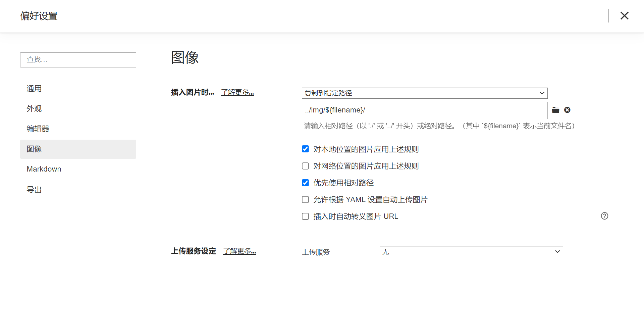The height and width of the screenshot is (332, 644).
Task: Click the help question mark icon
Action: [604, 216]
